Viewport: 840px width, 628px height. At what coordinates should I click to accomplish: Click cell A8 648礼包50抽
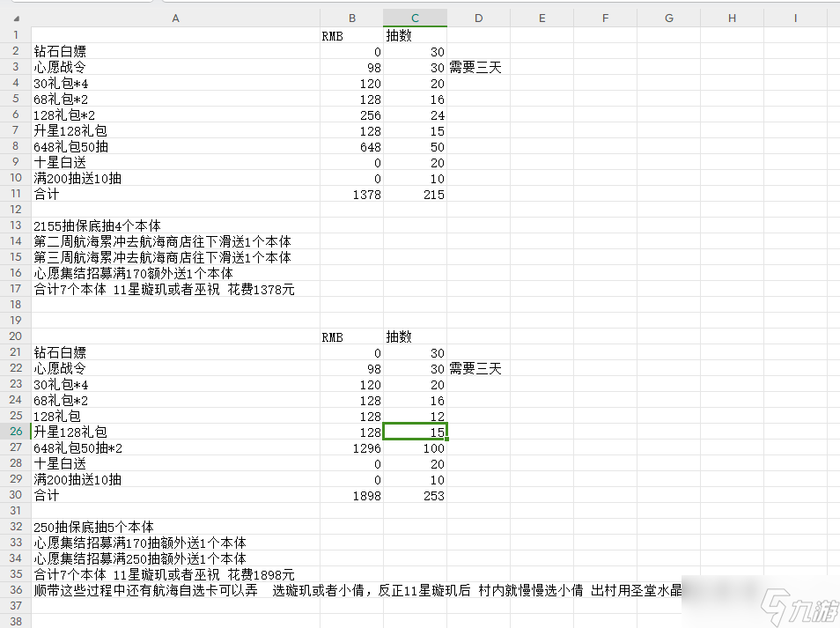(x=176, y=146)
